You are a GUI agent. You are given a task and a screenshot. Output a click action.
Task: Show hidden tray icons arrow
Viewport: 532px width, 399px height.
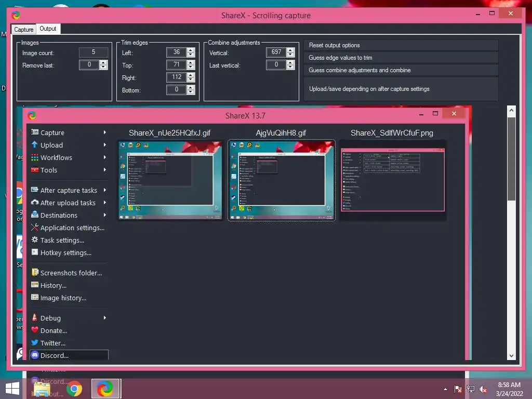(445, 390)
